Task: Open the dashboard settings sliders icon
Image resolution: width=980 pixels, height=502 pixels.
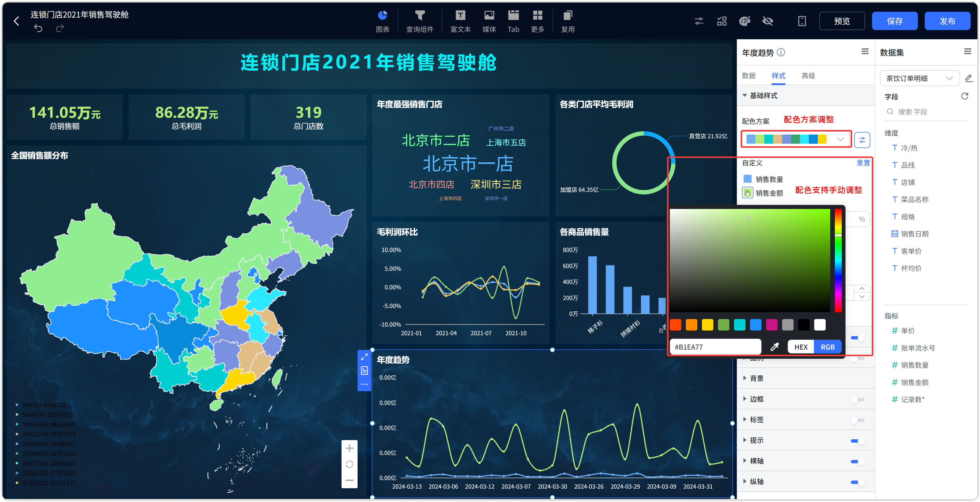Action: [x=699, y=21]
